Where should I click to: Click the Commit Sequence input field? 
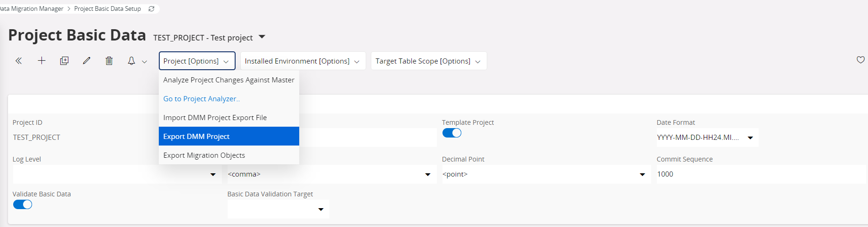[x=760, y=174]
